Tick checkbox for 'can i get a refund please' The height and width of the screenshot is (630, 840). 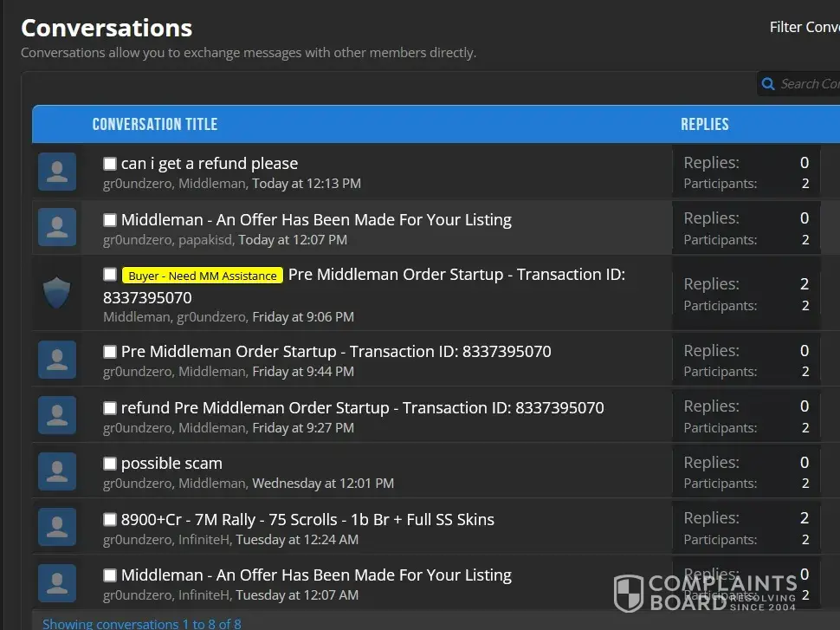(x=110, y=164)
